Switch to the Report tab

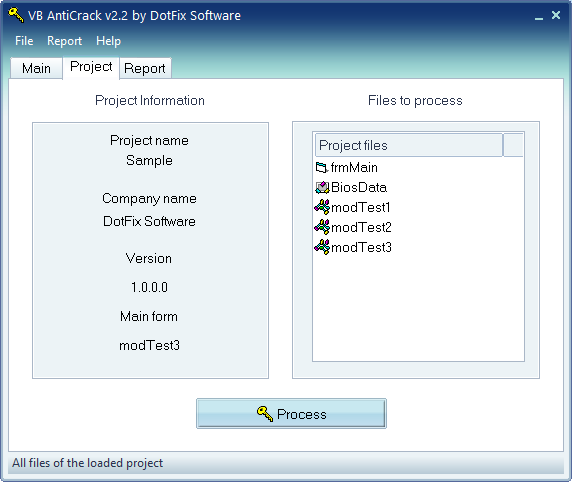point(145,68)
